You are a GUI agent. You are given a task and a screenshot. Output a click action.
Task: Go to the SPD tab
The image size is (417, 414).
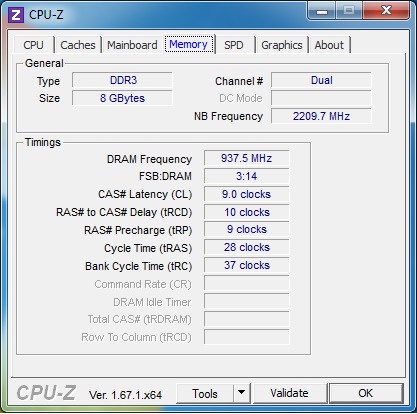[x=234, y=45]
